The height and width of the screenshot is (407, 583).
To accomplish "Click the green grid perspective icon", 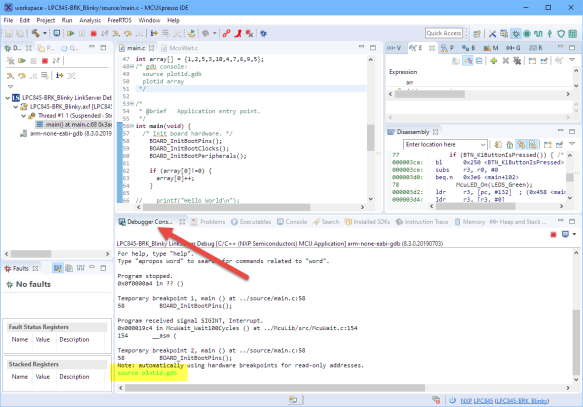I will [573, 34].
